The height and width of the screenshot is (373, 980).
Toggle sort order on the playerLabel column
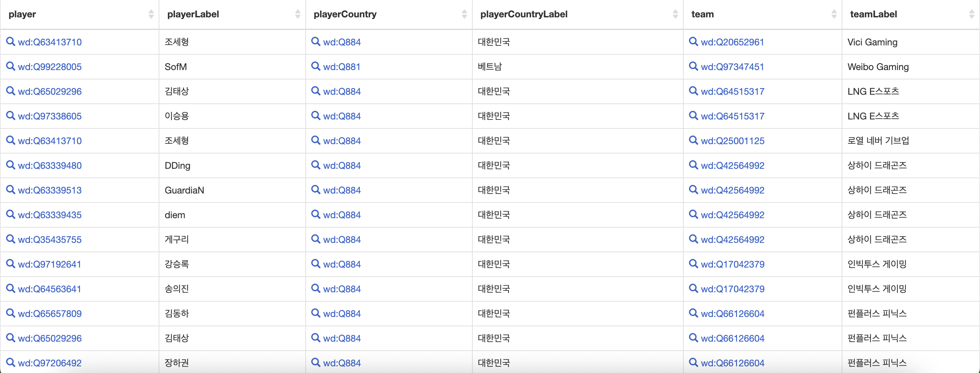tap(297, 14)
